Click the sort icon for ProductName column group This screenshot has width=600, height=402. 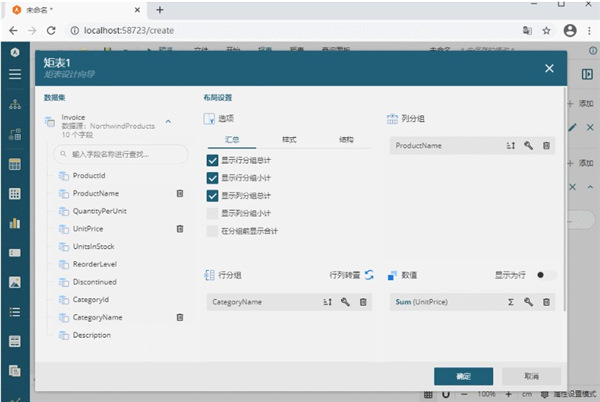click(511, 145)
